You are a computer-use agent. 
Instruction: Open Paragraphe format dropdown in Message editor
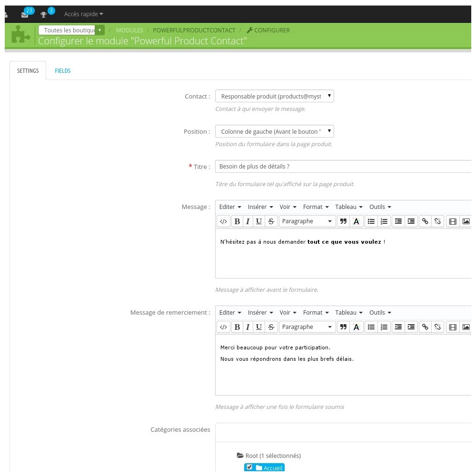pyautogui.click(x=307, y=221)
